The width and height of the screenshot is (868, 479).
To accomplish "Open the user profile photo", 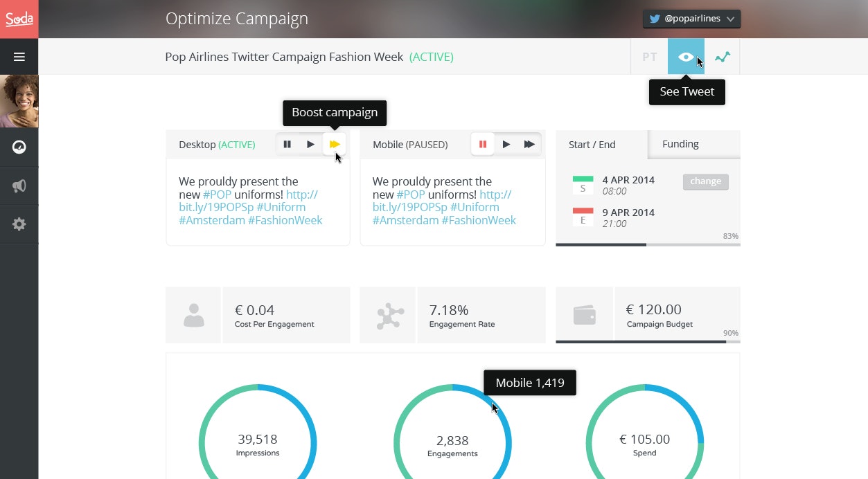I will 19,101.
